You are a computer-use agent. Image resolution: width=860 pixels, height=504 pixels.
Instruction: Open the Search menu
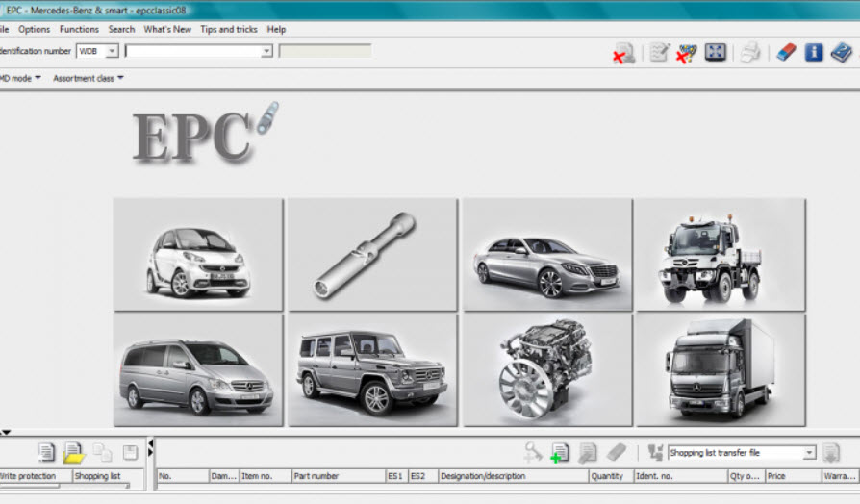pyautogui.click(x=121, y=29)
